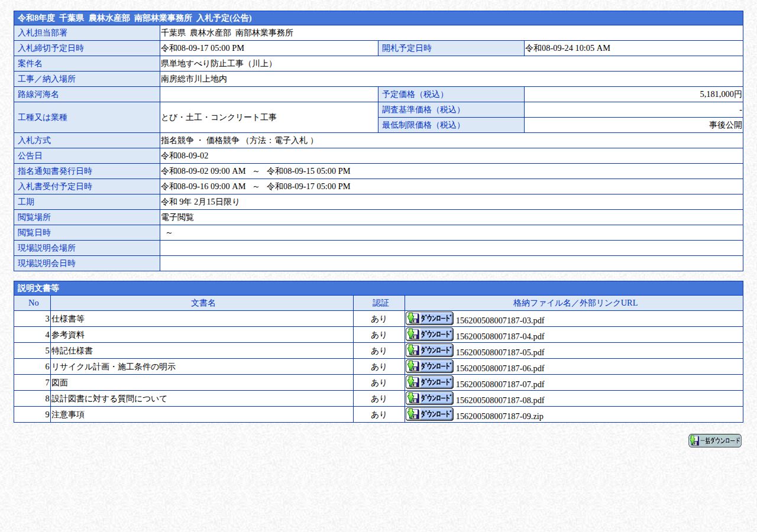
Task: Select the 参考資料 document name
Action: [x=68, y=335]
